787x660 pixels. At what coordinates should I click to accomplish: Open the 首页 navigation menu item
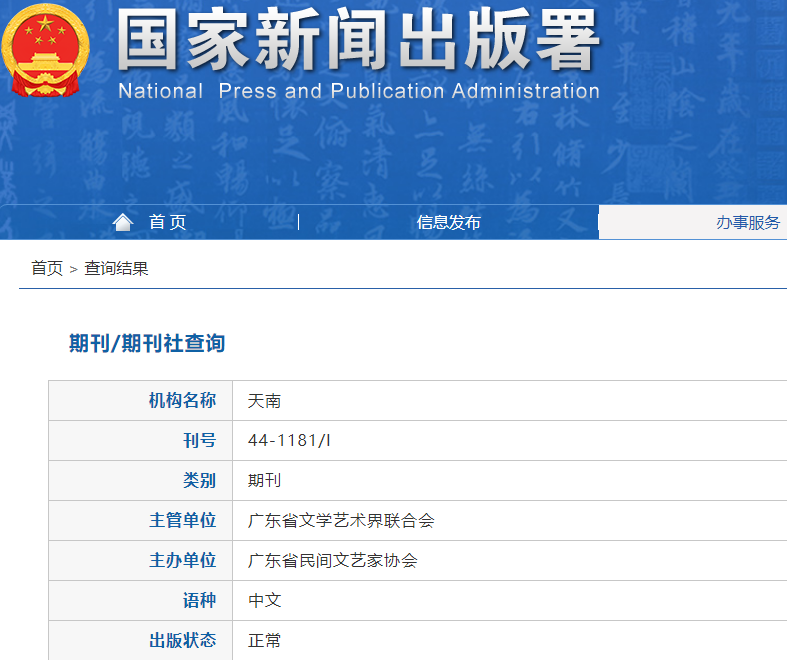click(167, 222)
